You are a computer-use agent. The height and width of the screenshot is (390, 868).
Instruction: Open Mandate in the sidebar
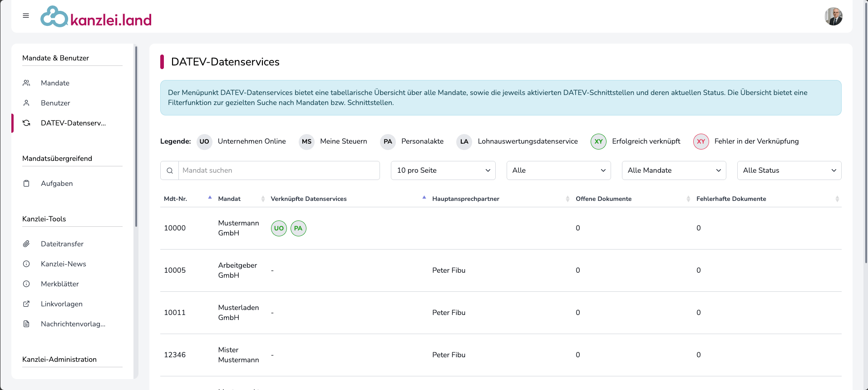click(x=55, y=83)
